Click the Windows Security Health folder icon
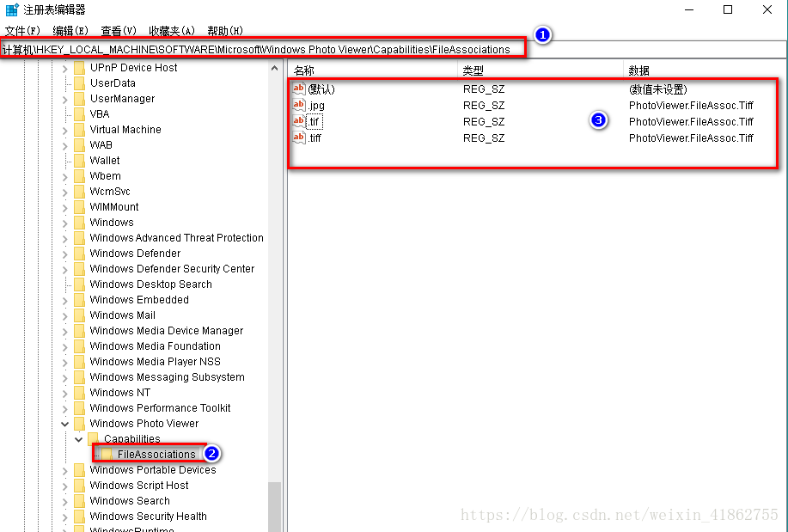788x532 pixels. (x=79, y=516)
